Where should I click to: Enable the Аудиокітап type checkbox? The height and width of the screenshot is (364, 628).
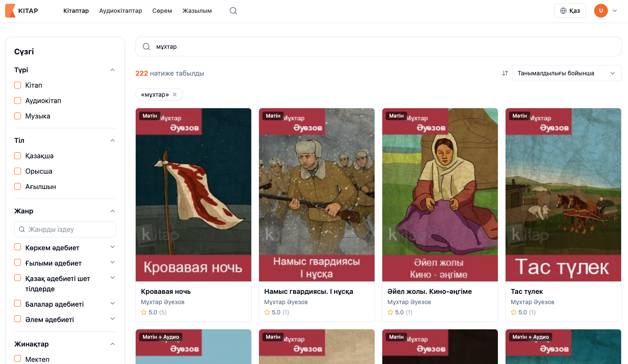pos(18,101)
